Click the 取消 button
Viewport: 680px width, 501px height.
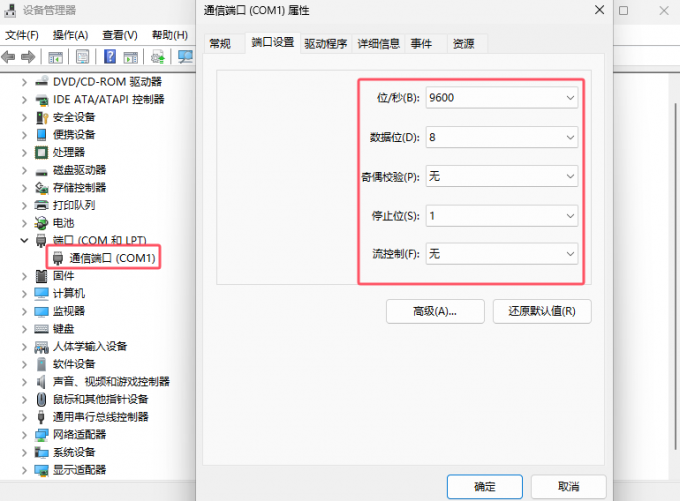569,487
